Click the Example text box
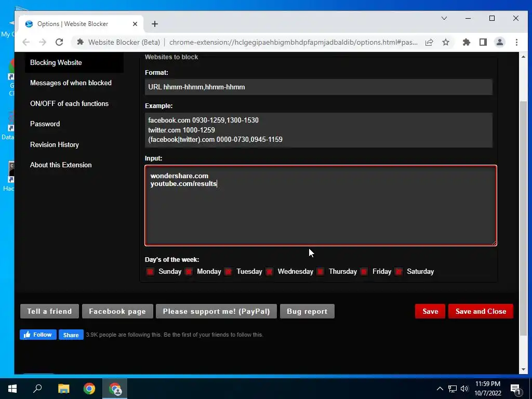532x399 pixels. pos(318,130)
